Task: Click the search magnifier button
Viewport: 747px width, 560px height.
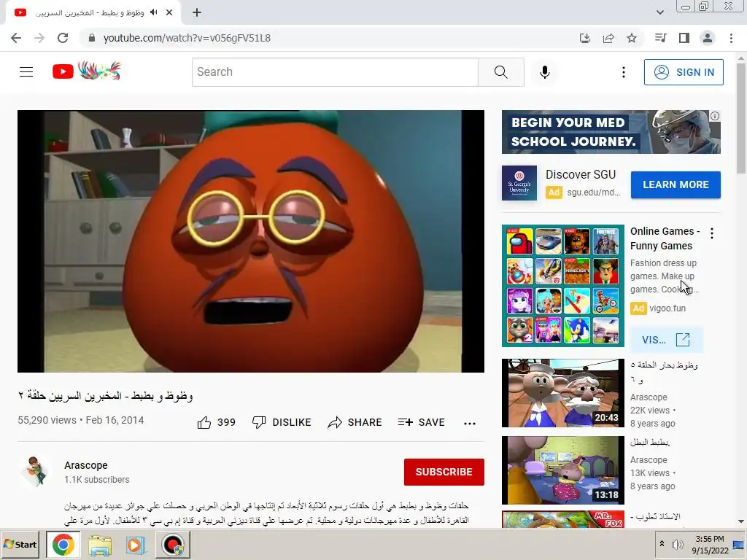Action: coord(500,72)
